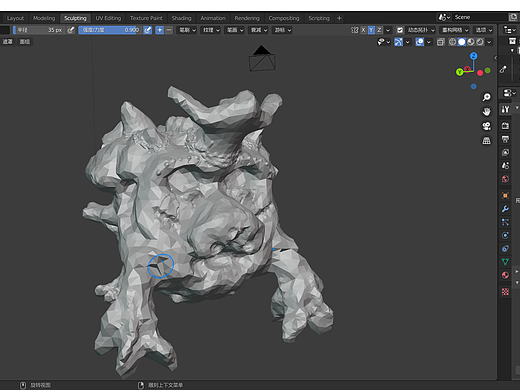Viewport: 520px width, 390px height.
Task: Open the Compositing workspace tab
Action: coord(284,18)
